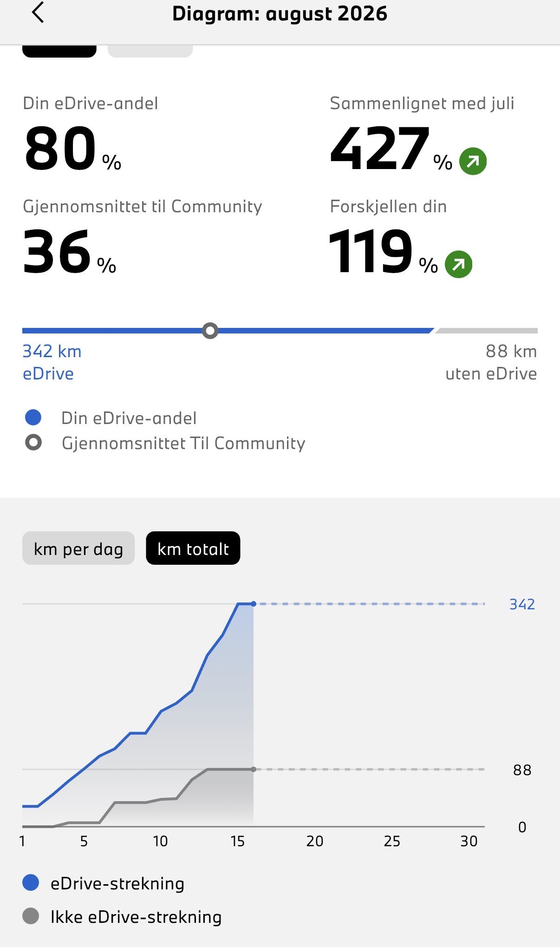Tap the 36 % Community average value
This screenshot has height=947, width=560.
(70, 252)
